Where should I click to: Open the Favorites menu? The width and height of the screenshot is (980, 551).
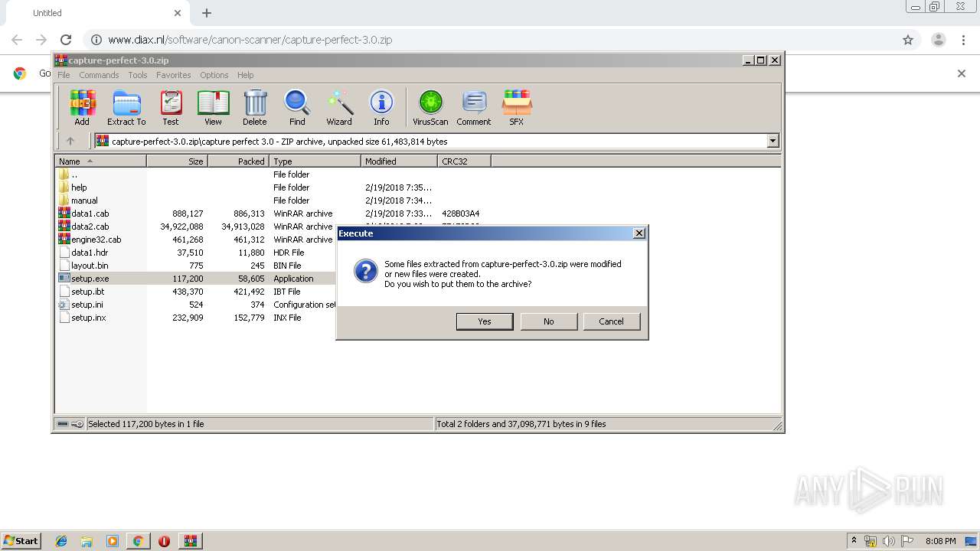(174, 75)
